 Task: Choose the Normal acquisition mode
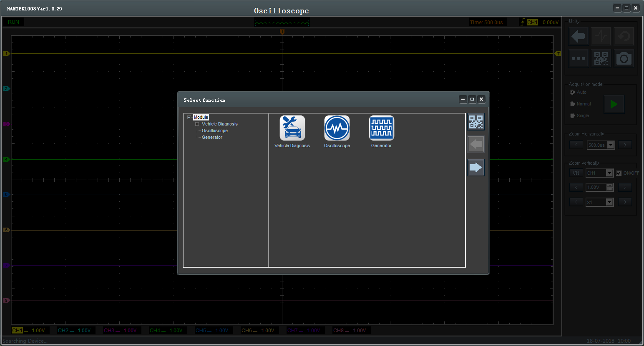pos(572,104)
